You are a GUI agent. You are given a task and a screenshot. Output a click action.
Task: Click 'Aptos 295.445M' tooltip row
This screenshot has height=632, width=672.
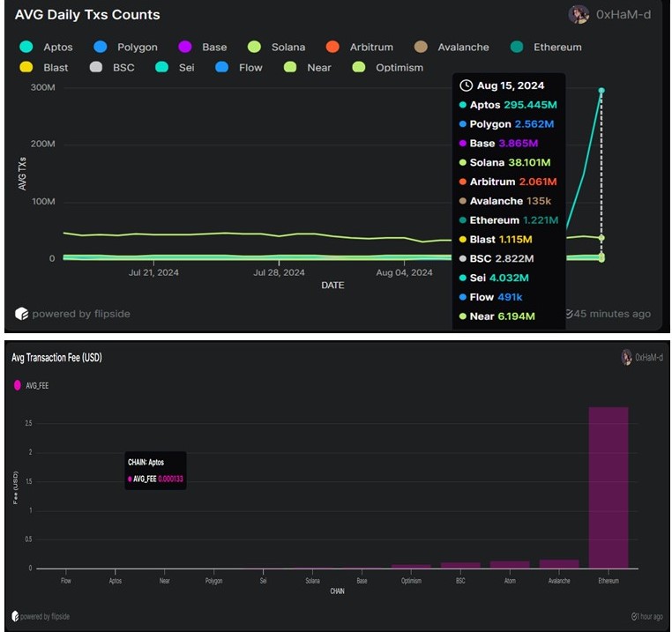[508, 105]
